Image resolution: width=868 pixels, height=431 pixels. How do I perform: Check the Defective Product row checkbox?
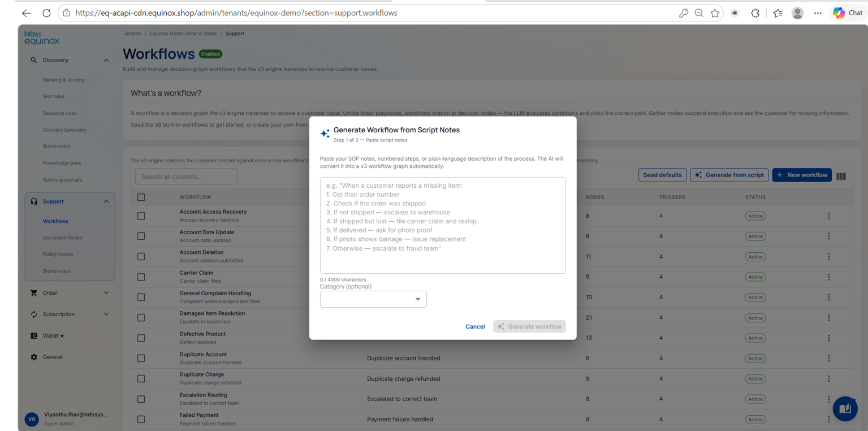click(x=141, y=338)
